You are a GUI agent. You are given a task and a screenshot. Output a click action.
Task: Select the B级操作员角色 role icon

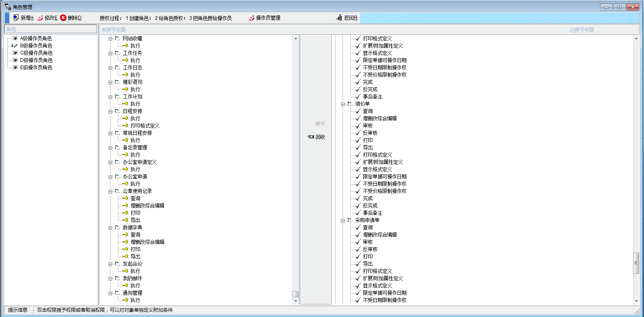15,46
